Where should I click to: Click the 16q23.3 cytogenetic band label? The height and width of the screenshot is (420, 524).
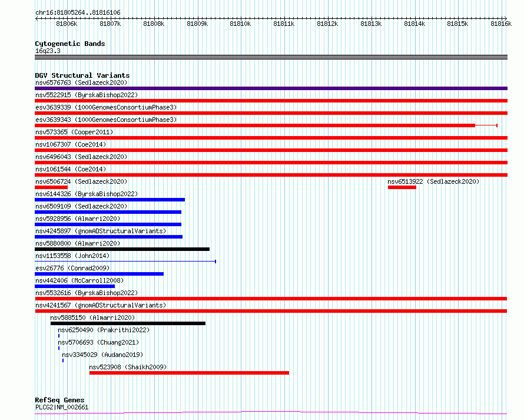pos(48,51)
